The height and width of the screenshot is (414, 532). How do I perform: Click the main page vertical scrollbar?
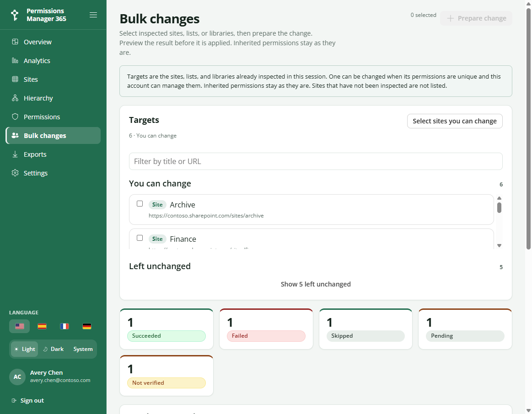pos(528,129)
